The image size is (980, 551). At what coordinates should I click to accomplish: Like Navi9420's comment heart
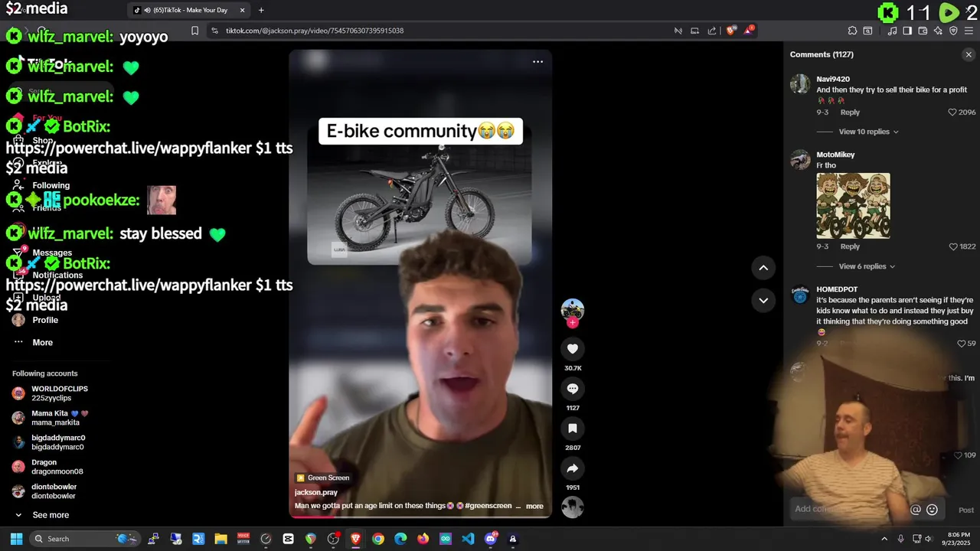952,112
